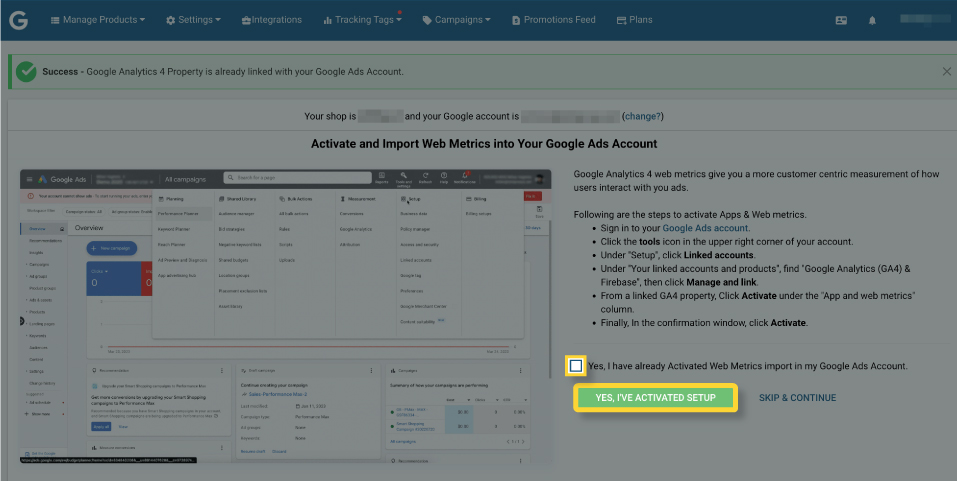957x481 pixels.
Task: Expand the Settings dropdown
Action: tap(193, 20)
